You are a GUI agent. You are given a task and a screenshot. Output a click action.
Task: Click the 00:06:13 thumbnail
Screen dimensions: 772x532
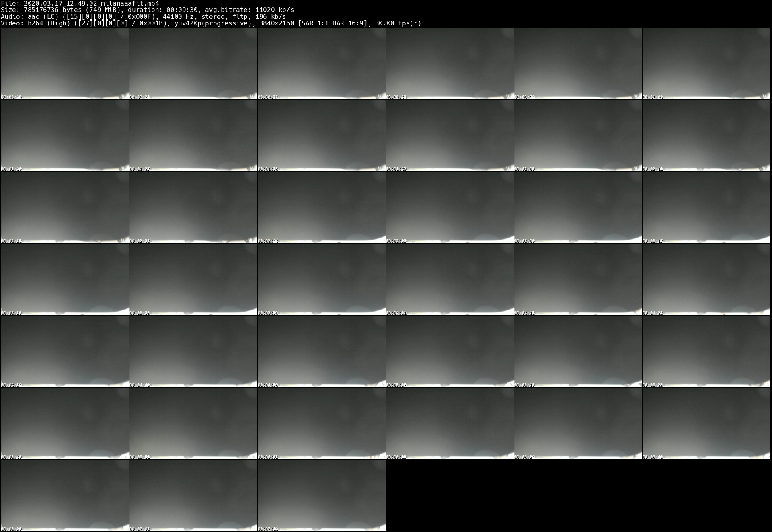[x=450, y=423]
